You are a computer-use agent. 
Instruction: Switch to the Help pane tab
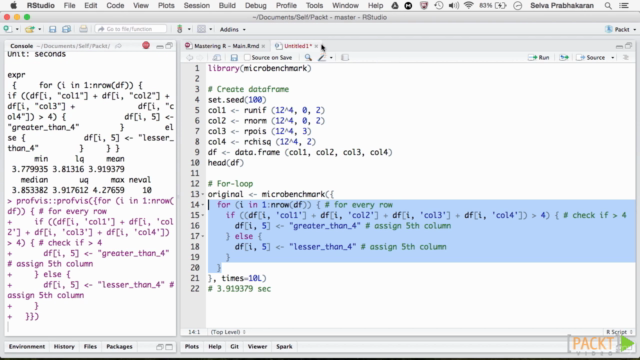click(x=215, y=347)
